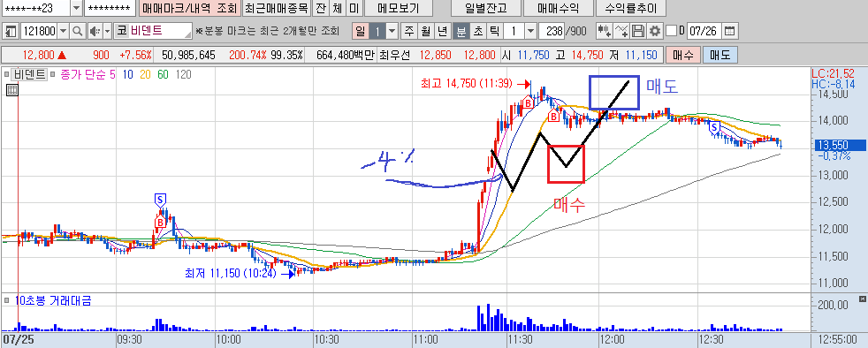This screenshot has width=868, height=348.
Task: Open the calendar date picker icon
Action: pos(731,31)
